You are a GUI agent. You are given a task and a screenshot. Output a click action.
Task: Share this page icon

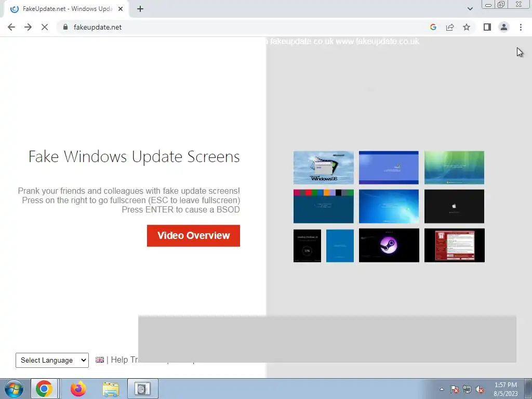tap(450, 27)
